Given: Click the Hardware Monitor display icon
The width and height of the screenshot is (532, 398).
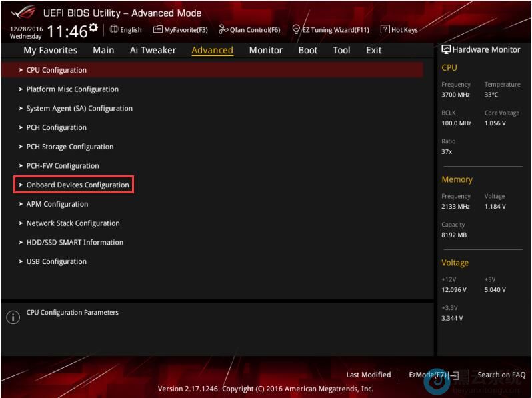Looking at the screenshot, I should tap(446, 49).
